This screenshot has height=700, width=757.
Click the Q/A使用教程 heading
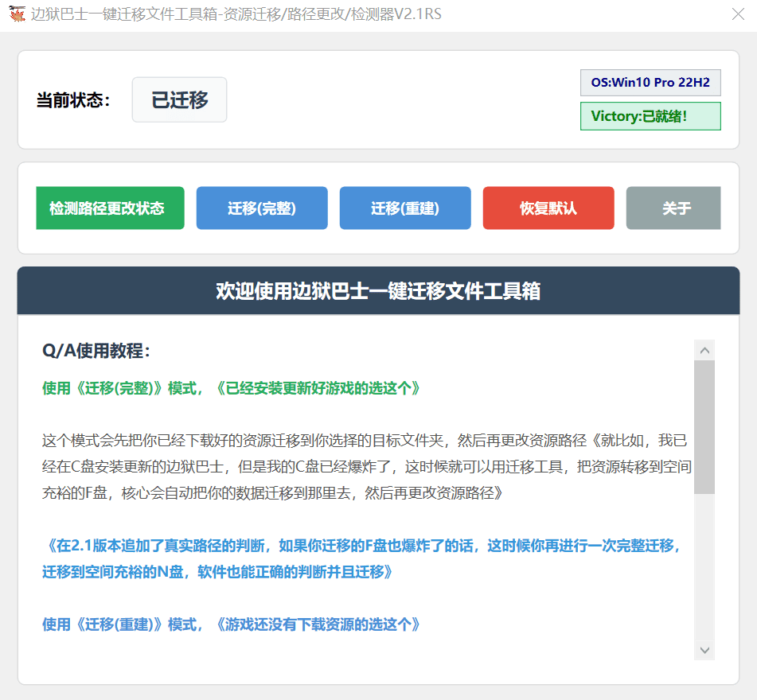point(96,351)
